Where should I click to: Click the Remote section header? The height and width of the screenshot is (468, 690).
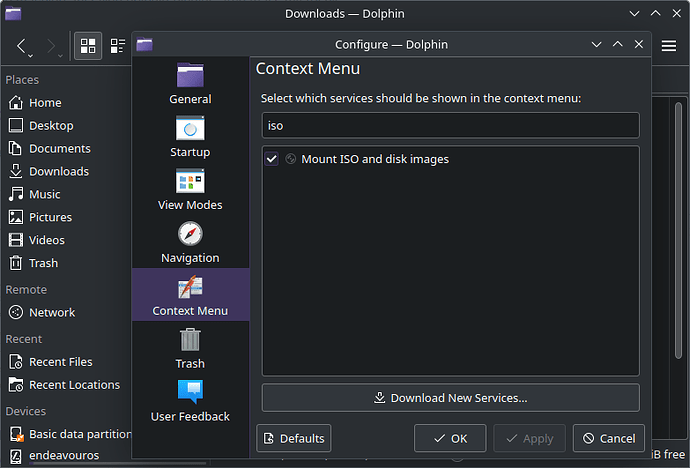coord(26,289)
